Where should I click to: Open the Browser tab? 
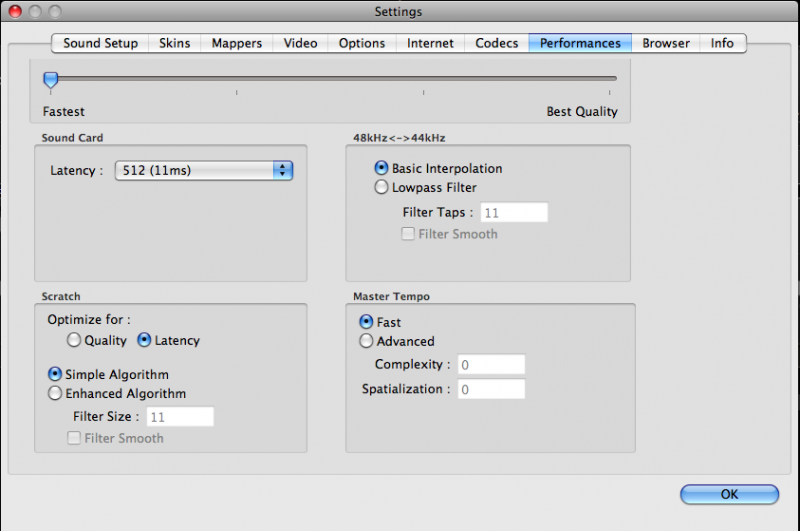(x=666, y=43)
